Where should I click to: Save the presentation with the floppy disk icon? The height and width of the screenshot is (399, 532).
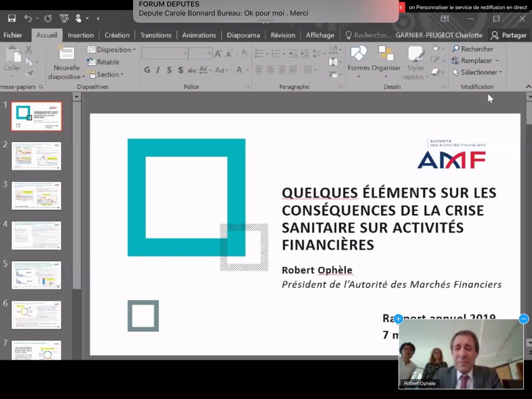12,18
